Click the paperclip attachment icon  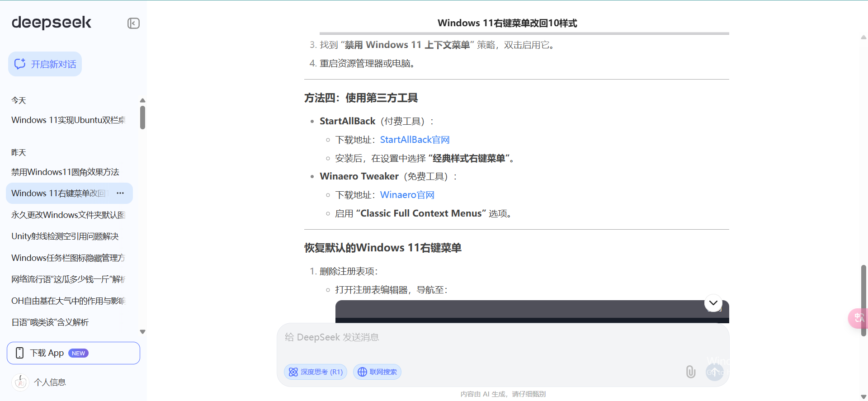pos(690,372)
